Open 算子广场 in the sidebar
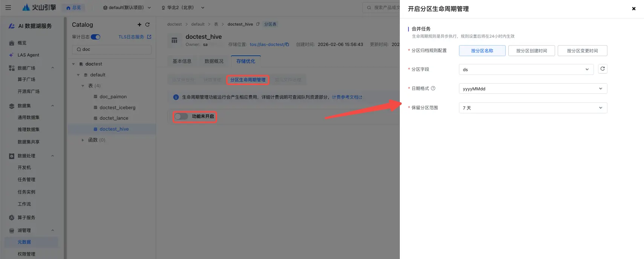This screenshot has width=644, height=259. pos(26,79)
